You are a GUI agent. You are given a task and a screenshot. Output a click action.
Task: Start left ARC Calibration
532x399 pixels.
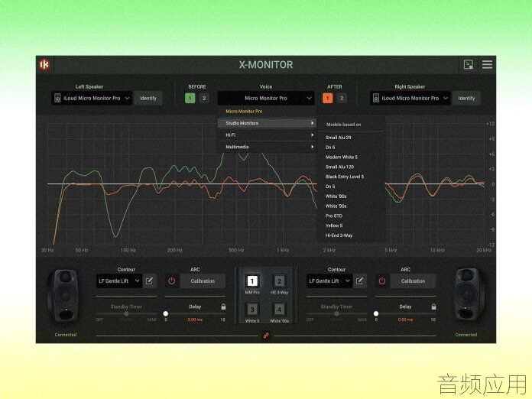(203, 281)
